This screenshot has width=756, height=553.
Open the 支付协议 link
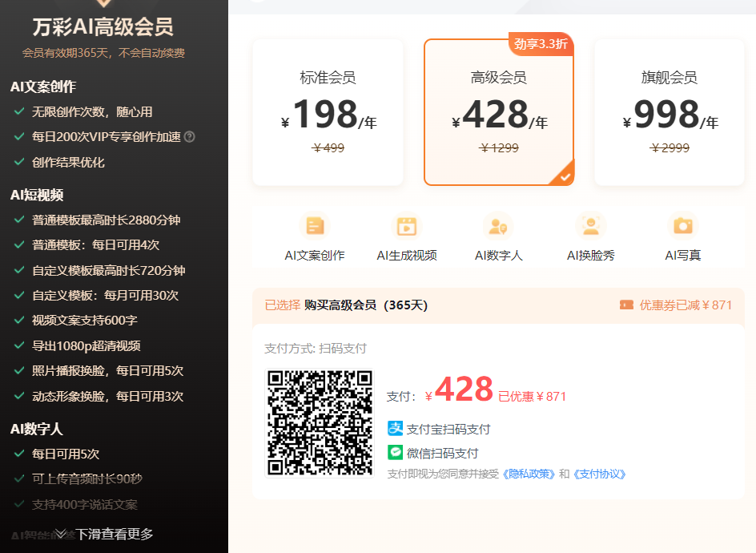599,474
